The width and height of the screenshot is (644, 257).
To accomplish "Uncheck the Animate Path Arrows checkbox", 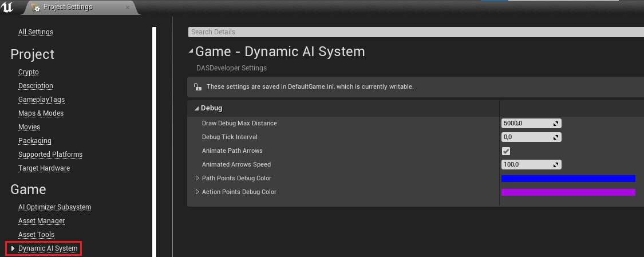I will pos(506,151).
